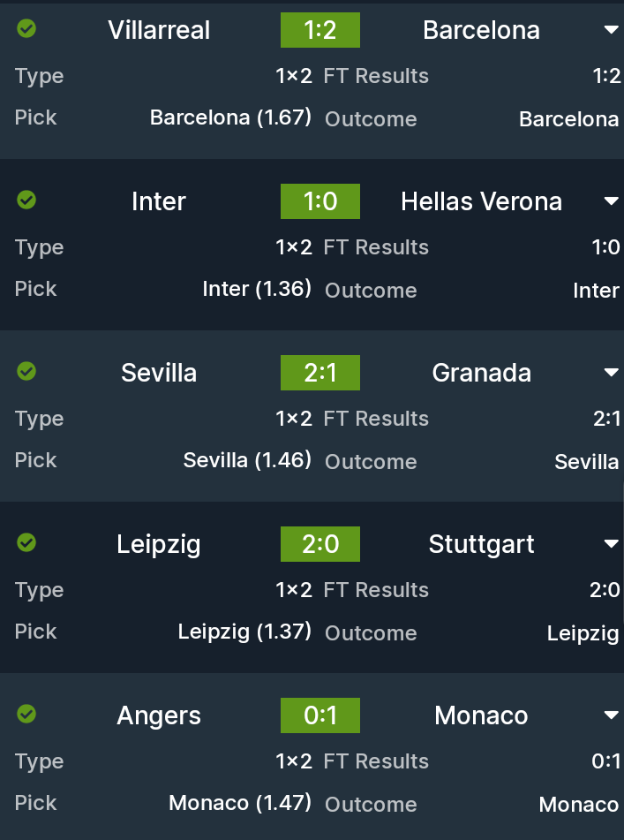Click the green 1:0 score badge
Screen dimensions: 624x840
tap(320, 201)
